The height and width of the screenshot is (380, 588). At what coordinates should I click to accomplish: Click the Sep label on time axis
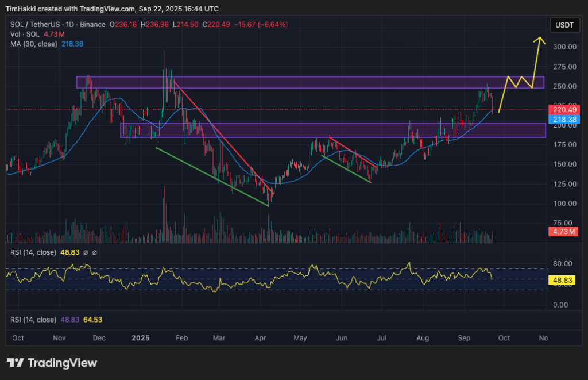pos(465,338)
